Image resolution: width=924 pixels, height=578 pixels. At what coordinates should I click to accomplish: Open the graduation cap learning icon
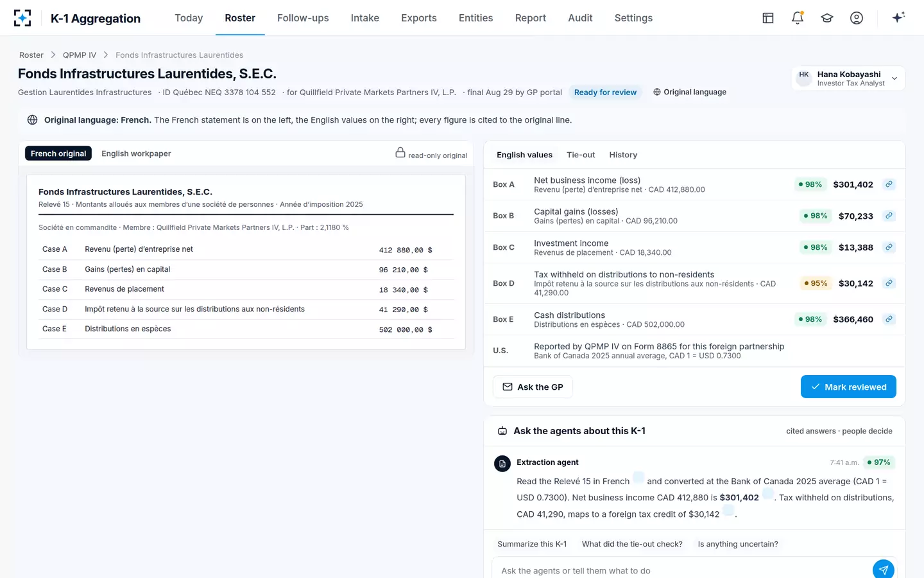[x=827, y=18]
